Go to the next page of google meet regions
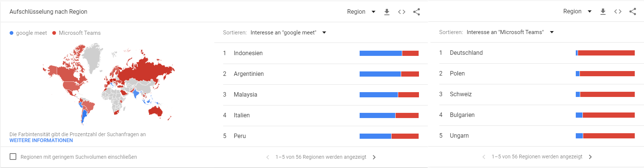 374,157
